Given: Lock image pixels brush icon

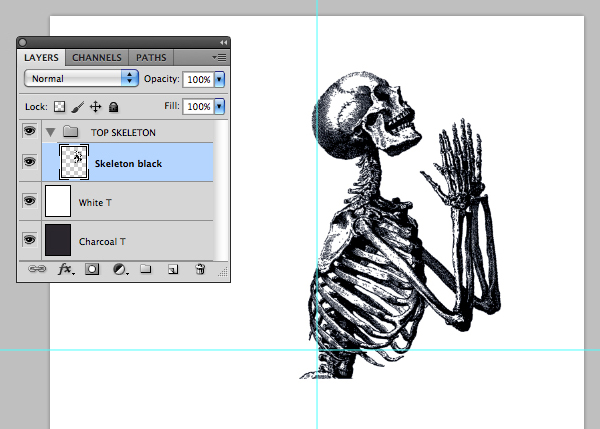Looking at the screenshot, I should tap(77, 107).
